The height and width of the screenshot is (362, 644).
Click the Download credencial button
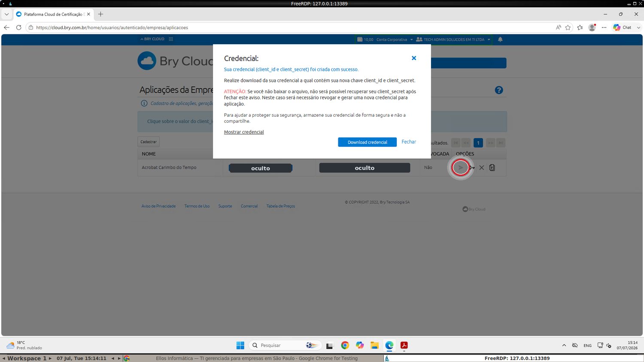point(367,142)
